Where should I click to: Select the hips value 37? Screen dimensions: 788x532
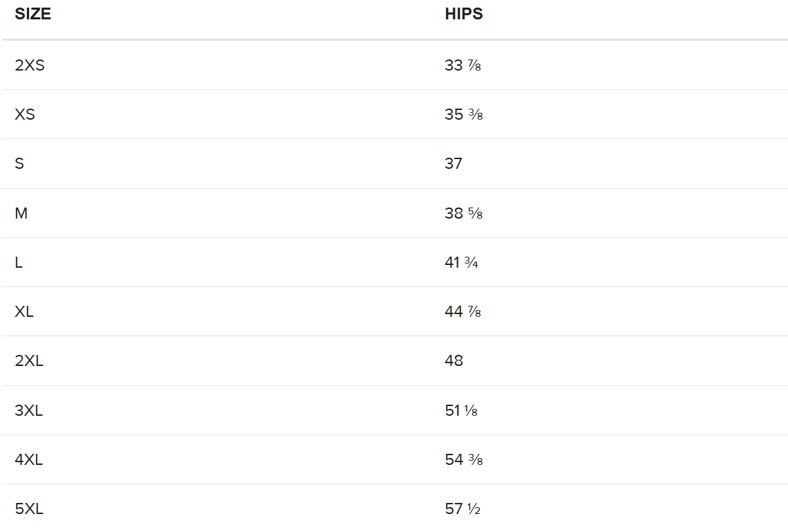tap(454, 164)
